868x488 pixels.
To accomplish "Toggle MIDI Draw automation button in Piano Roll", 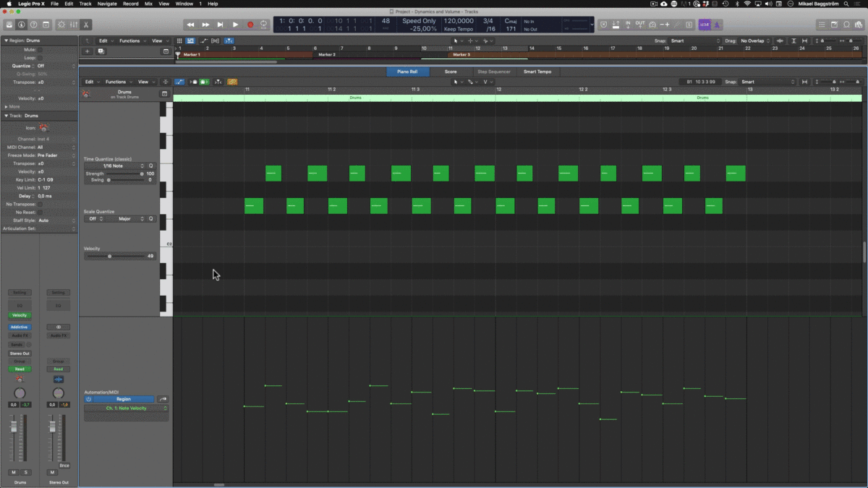I will [x=179, y=82].
